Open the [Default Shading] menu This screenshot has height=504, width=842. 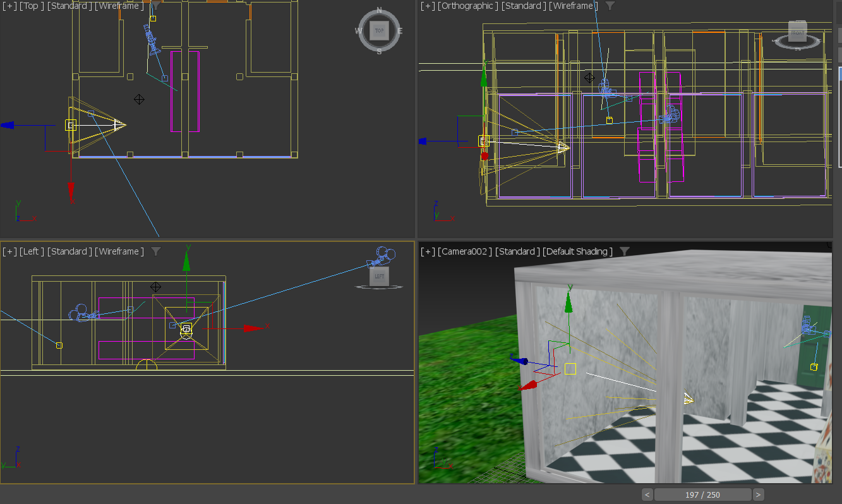coord(578,251)
